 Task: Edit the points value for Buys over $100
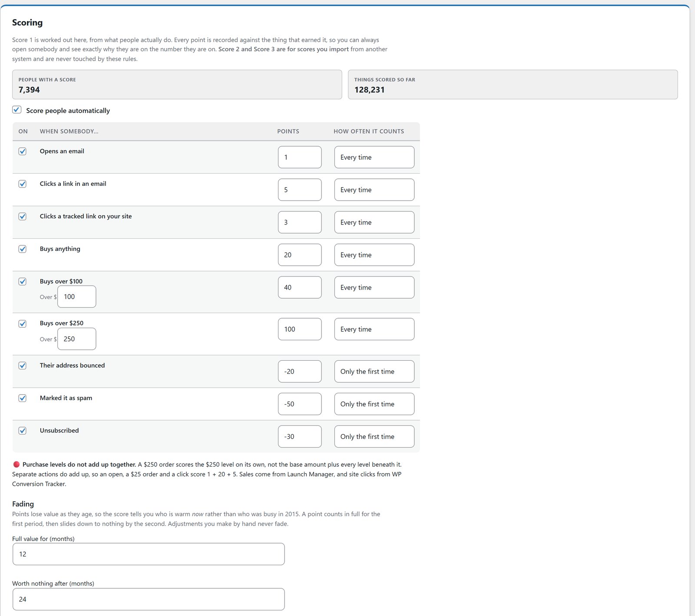[300, 287]
